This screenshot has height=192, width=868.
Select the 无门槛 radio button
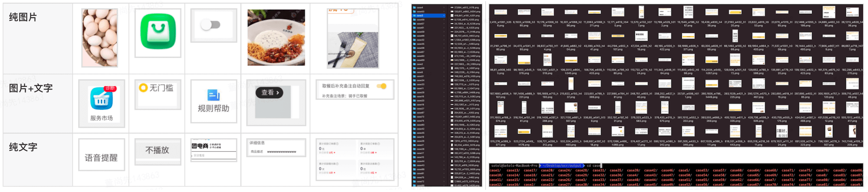[143, 88]
